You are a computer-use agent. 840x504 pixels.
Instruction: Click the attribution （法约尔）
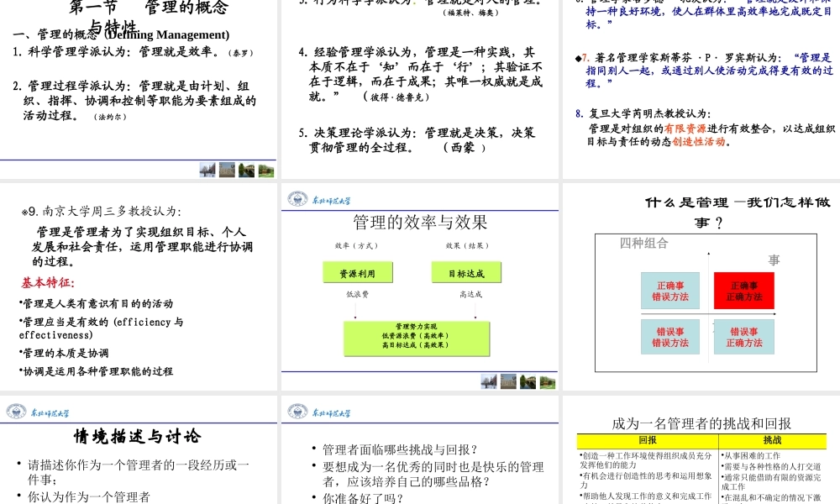click(x=110, y=117)
